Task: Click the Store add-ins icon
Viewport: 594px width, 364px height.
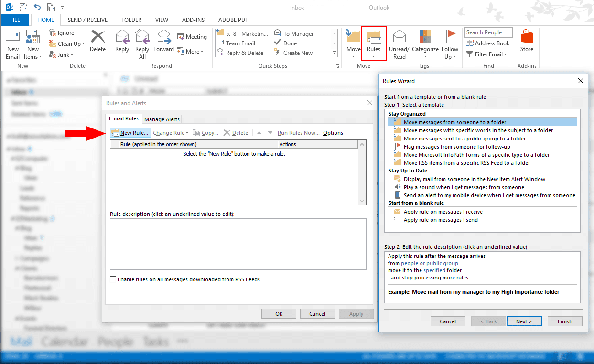Action: tap(527, 43)
